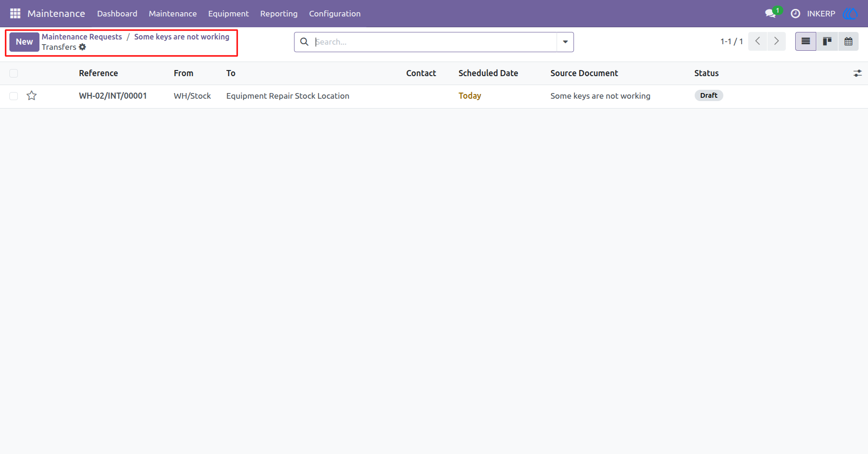Select the WH-02/INT/00001 row checkbox
This screenshot has width=868, height=454.
[x=14, y=96]
